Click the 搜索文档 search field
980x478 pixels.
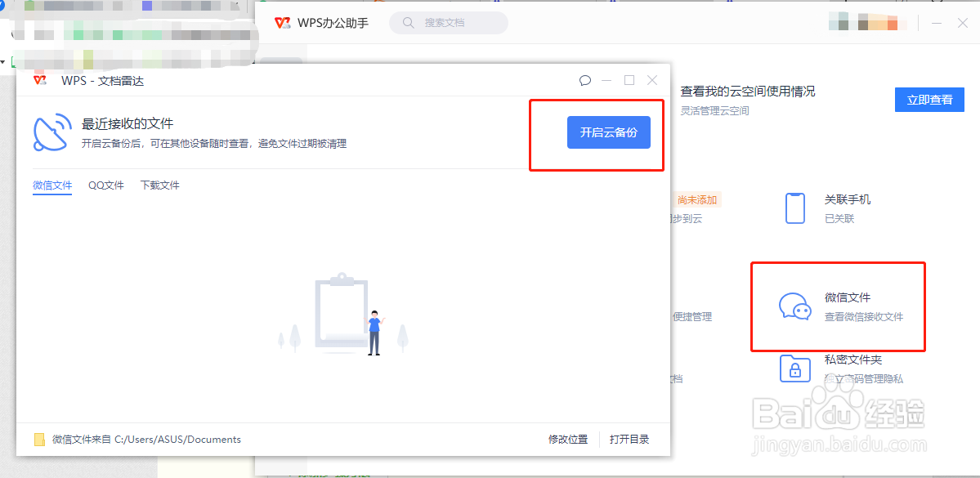pos(449,23)
